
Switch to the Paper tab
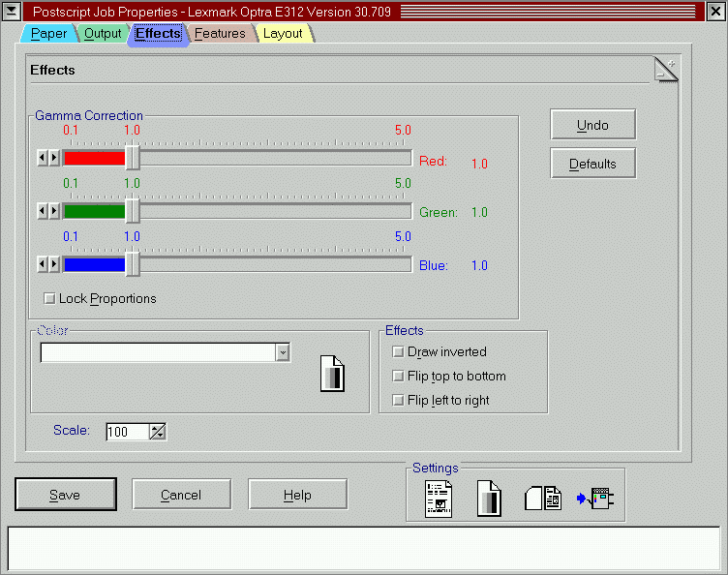(x=48, y=34)
